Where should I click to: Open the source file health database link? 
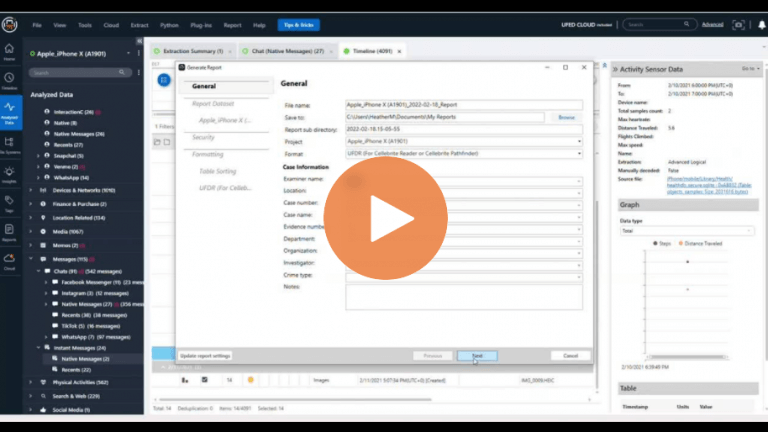coord(708,186)
